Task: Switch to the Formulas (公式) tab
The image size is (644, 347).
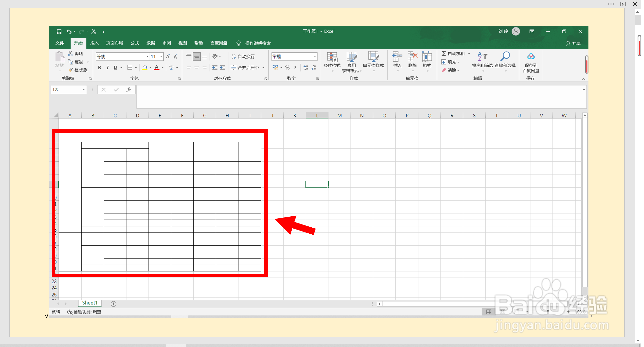Action: pyautogui.click(x=135, y=43)
